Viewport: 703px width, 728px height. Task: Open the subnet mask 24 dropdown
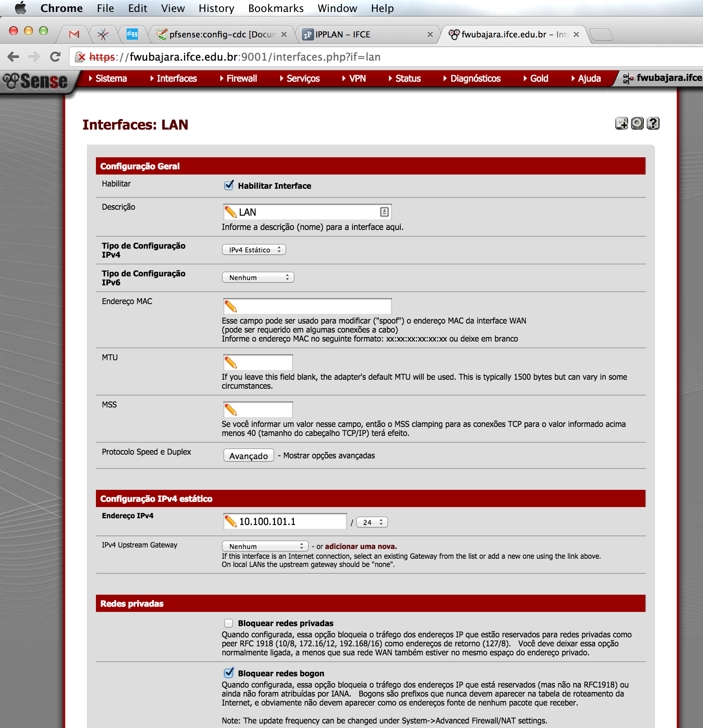click(372, 522)
